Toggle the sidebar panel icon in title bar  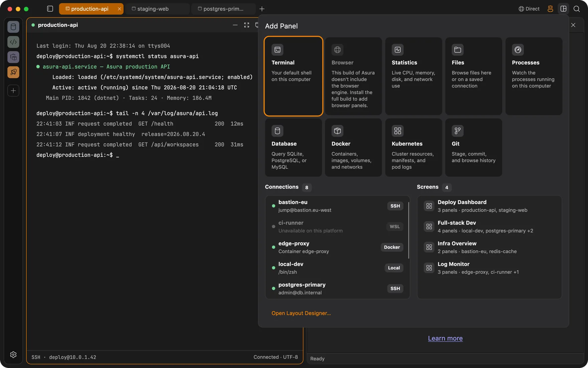[50, 9]
